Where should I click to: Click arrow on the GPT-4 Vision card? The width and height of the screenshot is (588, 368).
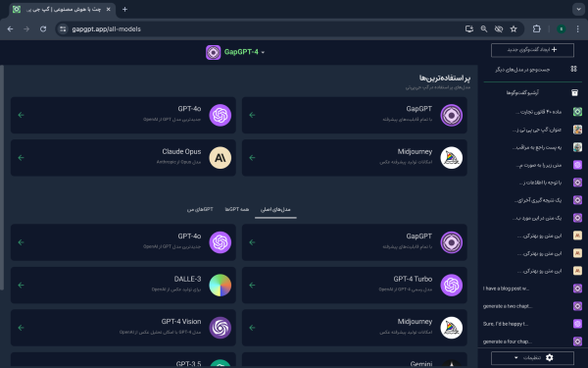(x=21, y=328)
